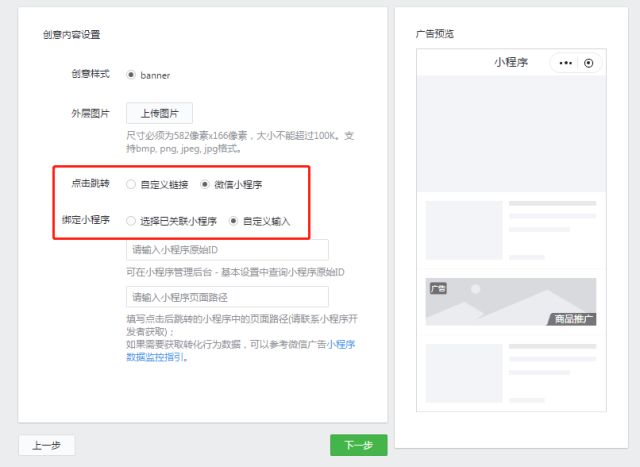
Task: Proceed with the green 下一步 button
Action: tap(358, 445)
